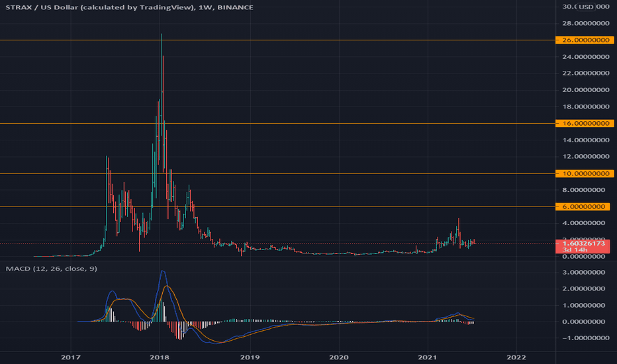Click the 2022 time axis label
The image size is (617, 364).
(516, 357)
